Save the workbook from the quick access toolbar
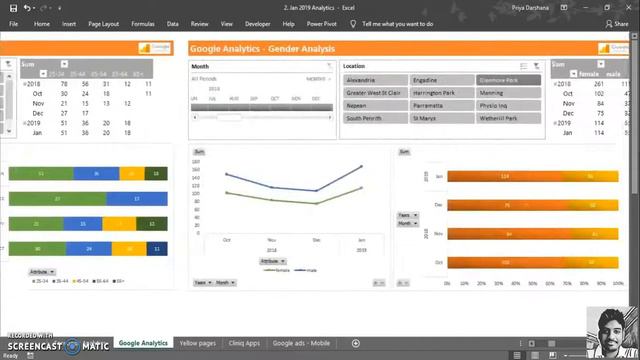Image resolution: width=640 pixels, height=360 pixels. (x=13, y=8)
